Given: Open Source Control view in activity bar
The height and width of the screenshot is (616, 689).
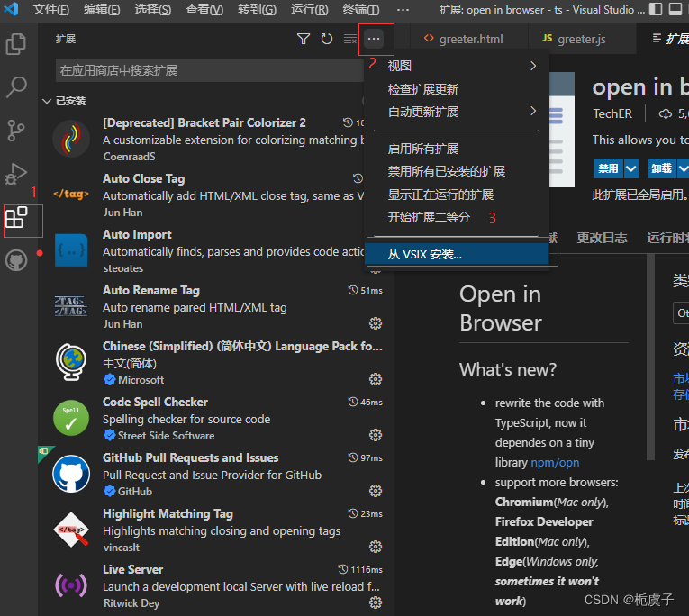Looking at the screenshot, I should point(16,131).
